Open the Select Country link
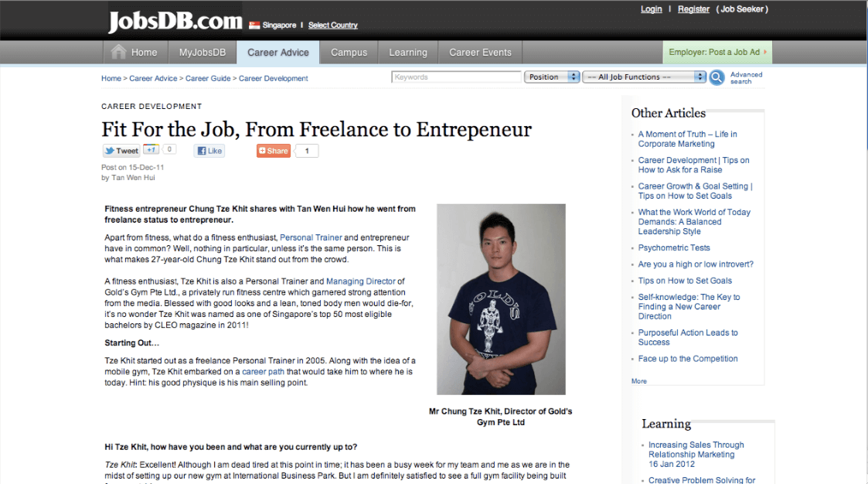The width and height of the screenshot is (868, 484). [332, 25]
